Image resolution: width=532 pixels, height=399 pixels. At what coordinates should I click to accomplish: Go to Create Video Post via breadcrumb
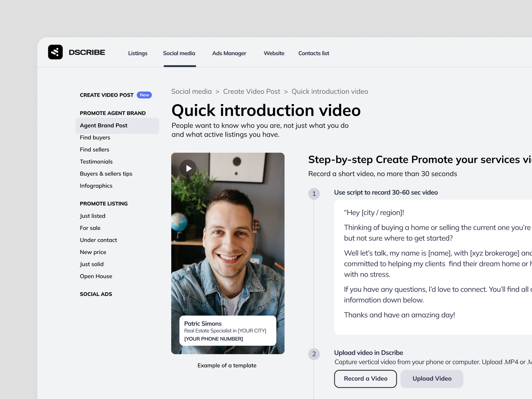click(x=251, y=91)
